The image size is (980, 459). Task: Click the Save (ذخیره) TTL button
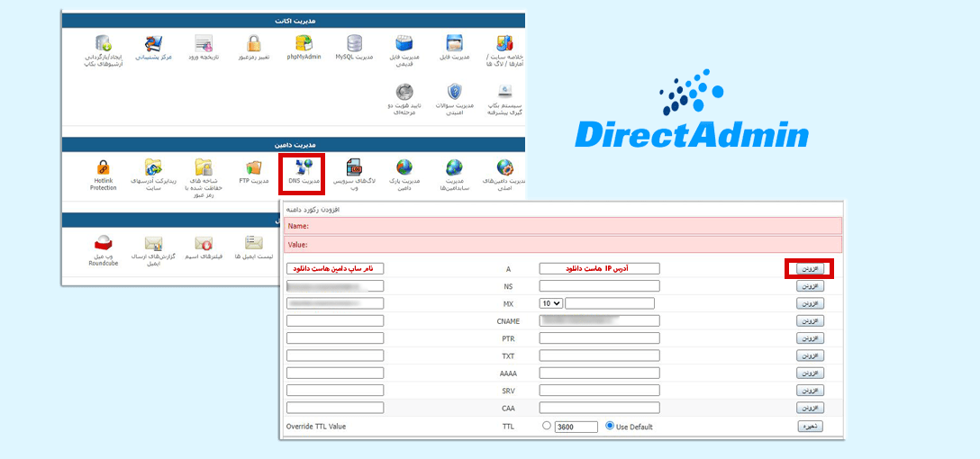810,427
